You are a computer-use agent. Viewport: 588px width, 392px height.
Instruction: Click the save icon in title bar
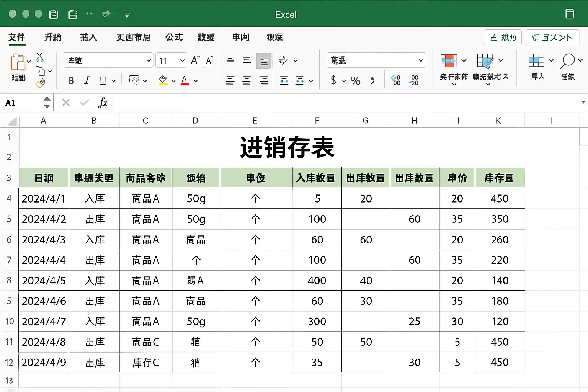point(54,15)
